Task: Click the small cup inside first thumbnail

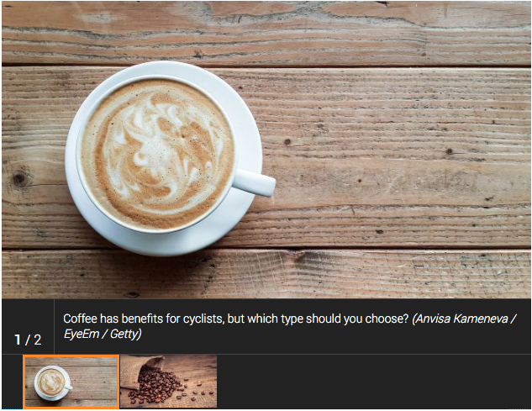Action: (53, 382)
